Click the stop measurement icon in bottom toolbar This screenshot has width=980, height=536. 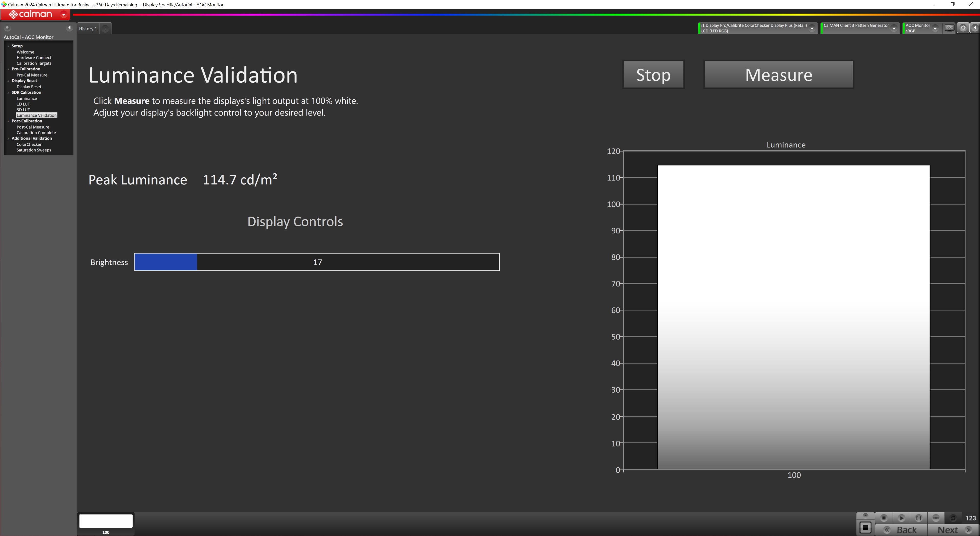point(884,518)
